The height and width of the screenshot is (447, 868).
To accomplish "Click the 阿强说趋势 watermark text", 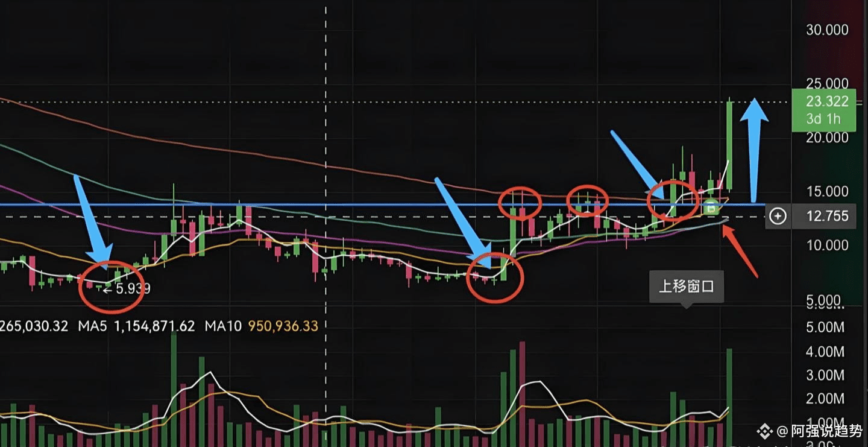I will (x=827, y=431).
